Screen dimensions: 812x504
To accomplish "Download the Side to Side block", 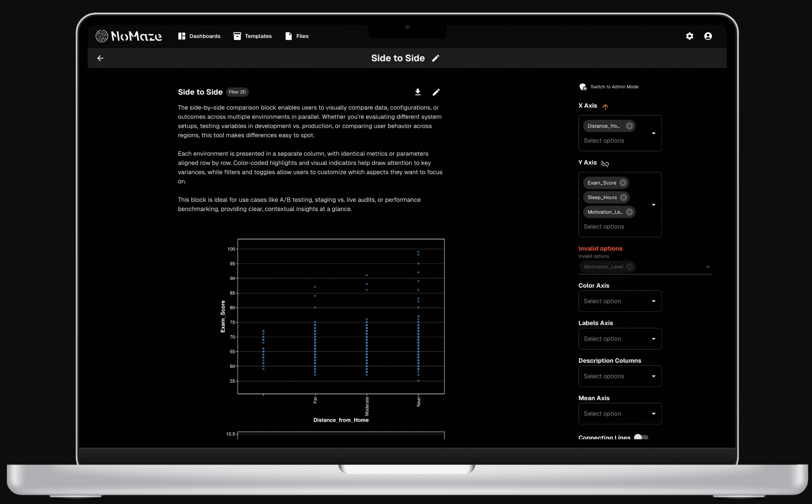I will 417,92.
